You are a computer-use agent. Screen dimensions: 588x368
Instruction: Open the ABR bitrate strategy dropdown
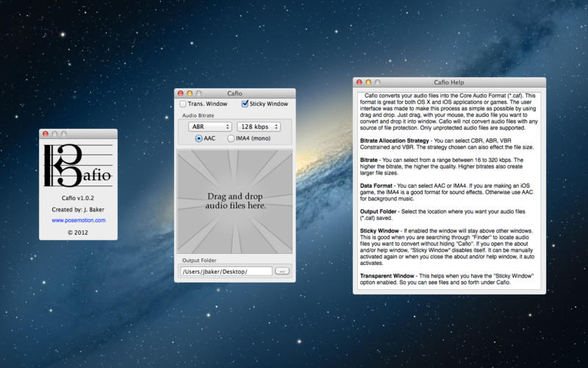tap(205, 127)
